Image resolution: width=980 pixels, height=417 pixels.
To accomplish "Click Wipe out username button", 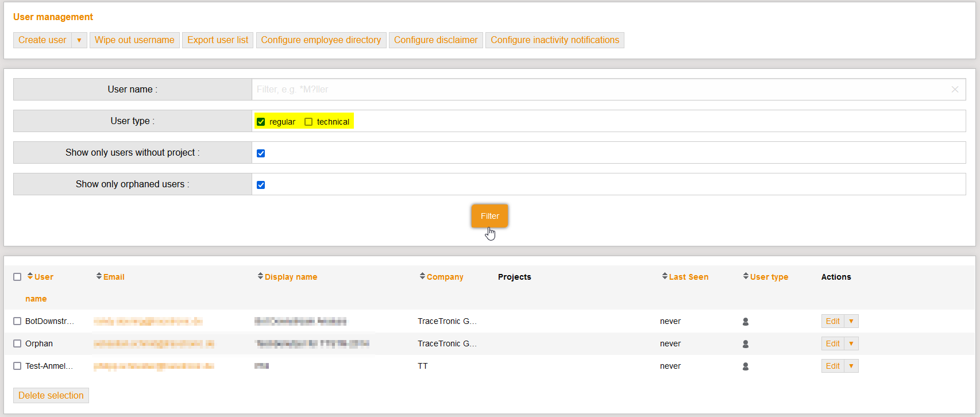I will (134, 40).
